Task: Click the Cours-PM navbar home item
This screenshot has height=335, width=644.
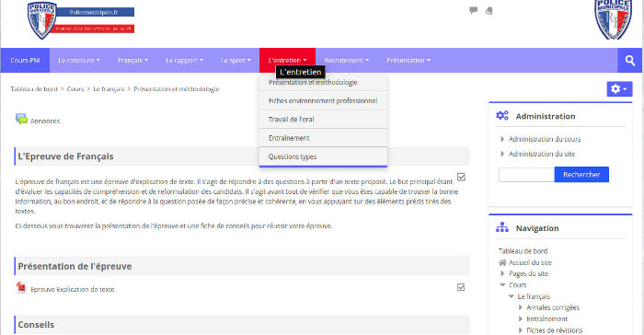Action: point(25,61)
